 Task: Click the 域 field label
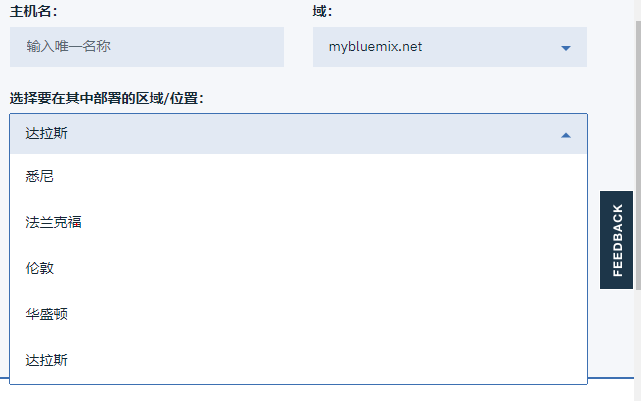tap(323, 11)
